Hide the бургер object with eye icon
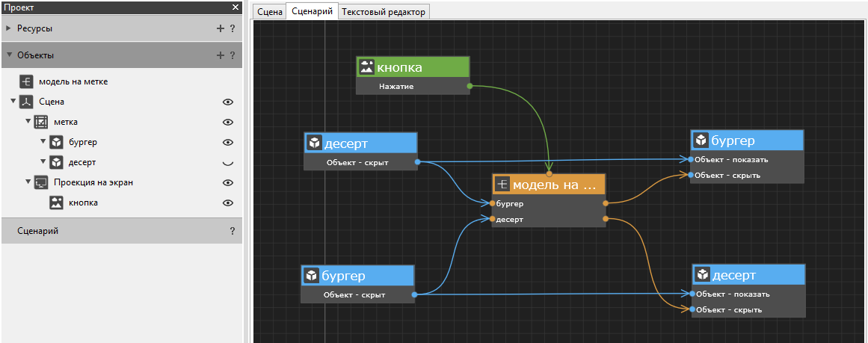The width and height of the screenshot is (868, 343). tap(228, 142)
